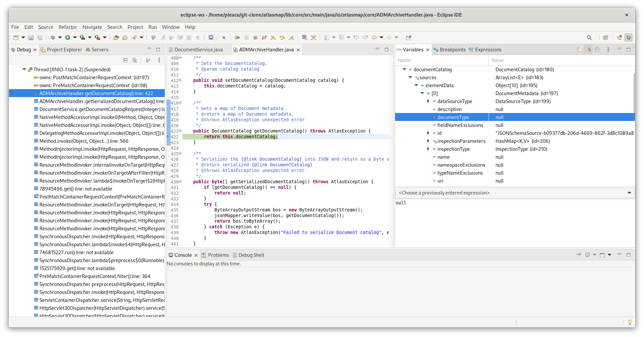Switch to the Servers tab
644x337 pixels.
(x=97, y=50)
